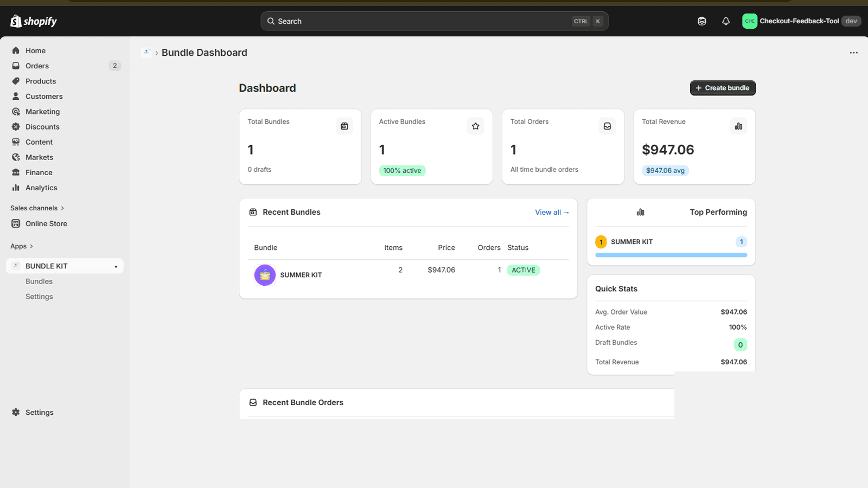Viewport: 868px width, 488px height.
Task: Open the Sidekick assistant icon beside the bell
Action: (702, 21)
